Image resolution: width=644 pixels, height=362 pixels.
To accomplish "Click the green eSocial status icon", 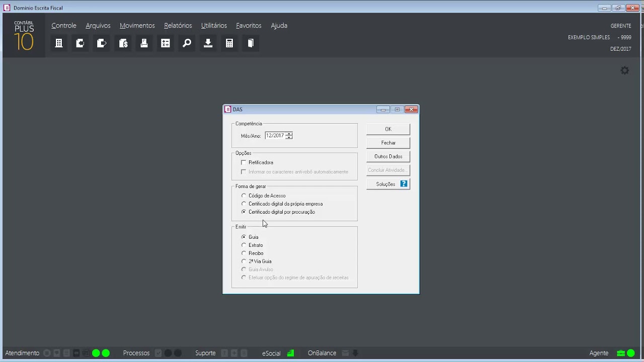I will pyautogui.click(x=290, y=353).
